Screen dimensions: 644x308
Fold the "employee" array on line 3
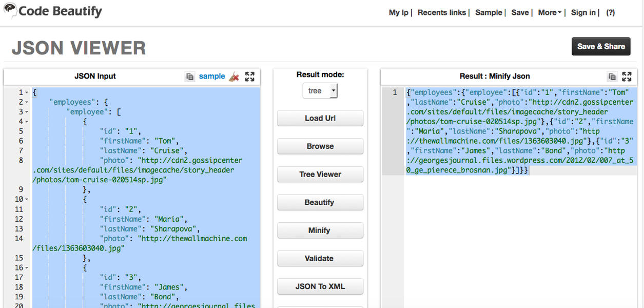tap(27, 112)
